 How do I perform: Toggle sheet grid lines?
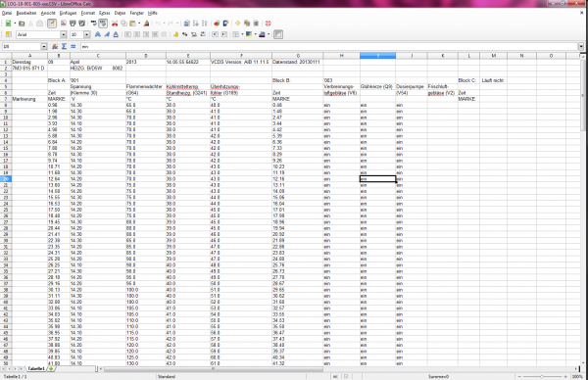(x=278, y=34)
